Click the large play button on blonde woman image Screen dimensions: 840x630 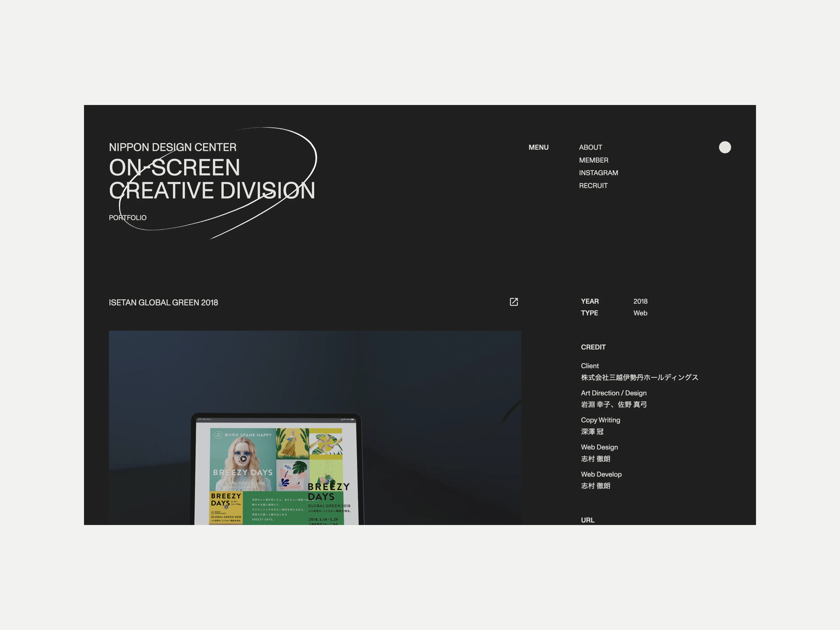[x=243, y=459]
